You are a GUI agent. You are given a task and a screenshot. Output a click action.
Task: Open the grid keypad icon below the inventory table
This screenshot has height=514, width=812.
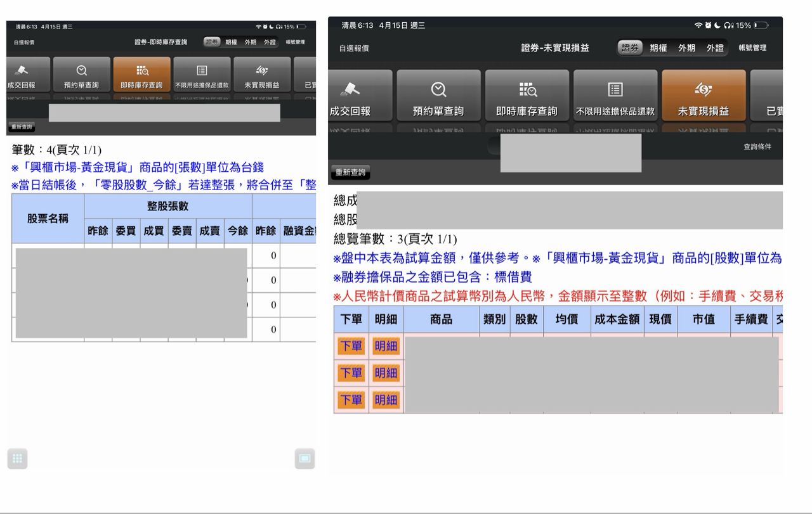[17, 458]
